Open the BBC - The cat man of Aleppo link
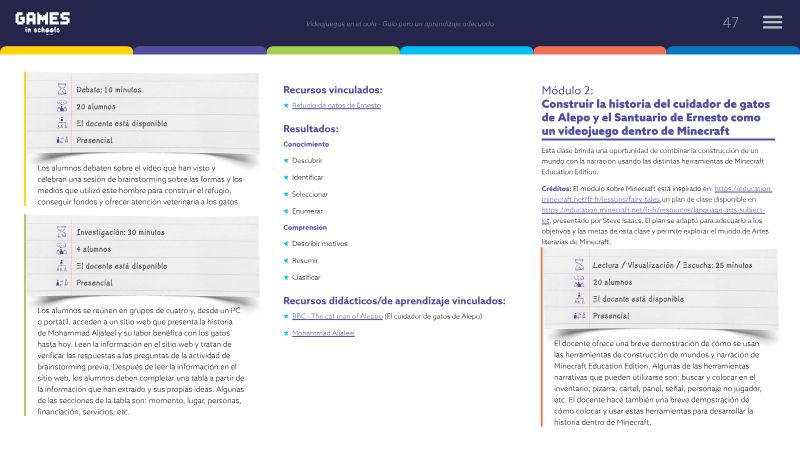 (337, 316)
